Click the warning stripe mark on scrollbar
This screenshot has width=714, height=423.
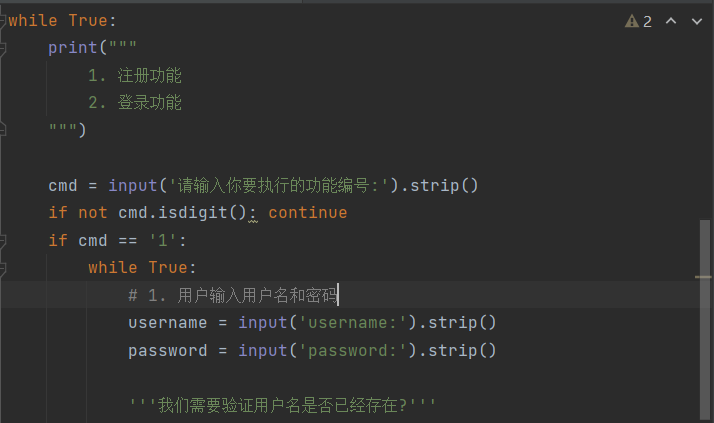pyautogui.click(x=704, y=276)
